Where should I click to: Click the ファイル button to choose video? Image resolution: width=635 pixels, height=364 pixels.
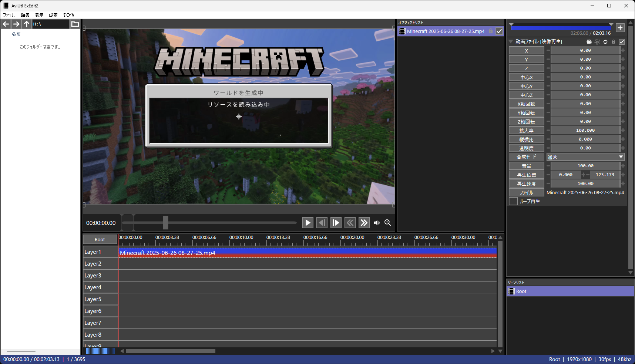click(527, 193)
